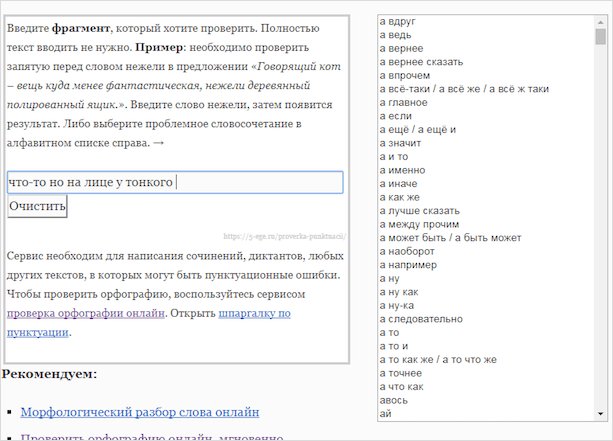Select "а значит" from the list
The height and width of the screenshot is (441, 613).
click(x=402, y=143)
